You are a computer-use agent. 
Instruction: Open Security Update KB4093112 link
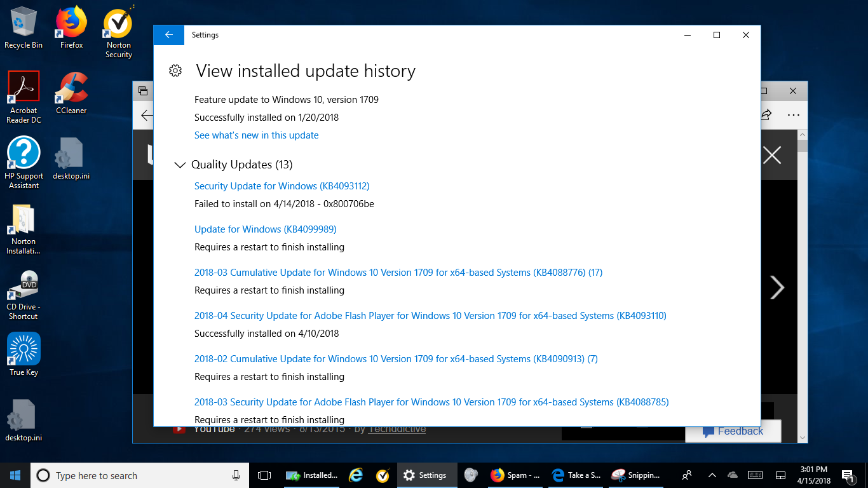coord(281,186)
